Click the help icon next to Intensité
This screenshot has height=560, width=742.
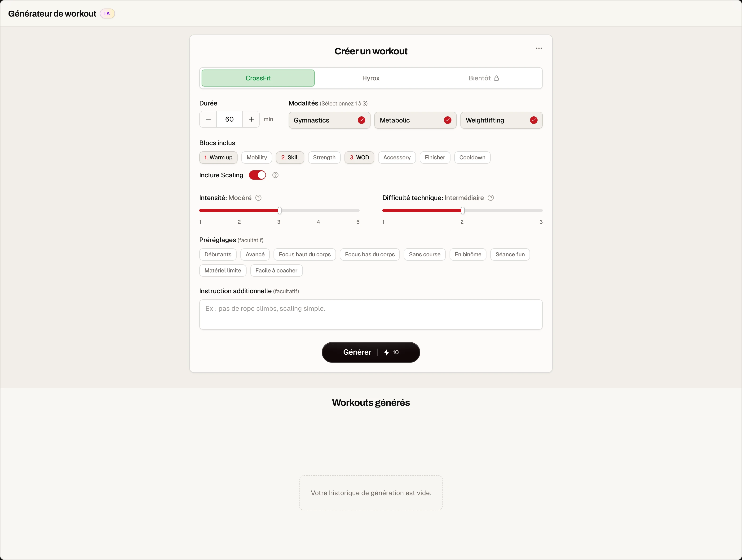[x=258, y=198]
